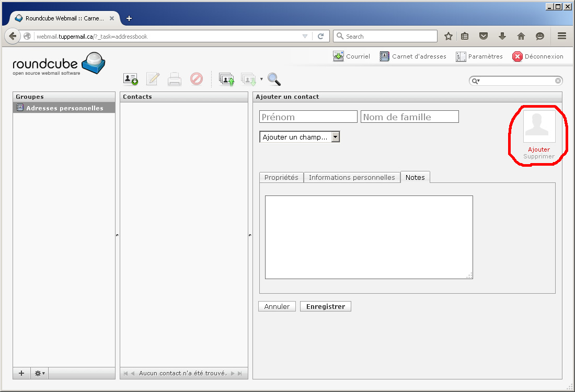This screenshot has height=392, width=575.
Task: Open Courriel mail view
Action: pos(351,56)
